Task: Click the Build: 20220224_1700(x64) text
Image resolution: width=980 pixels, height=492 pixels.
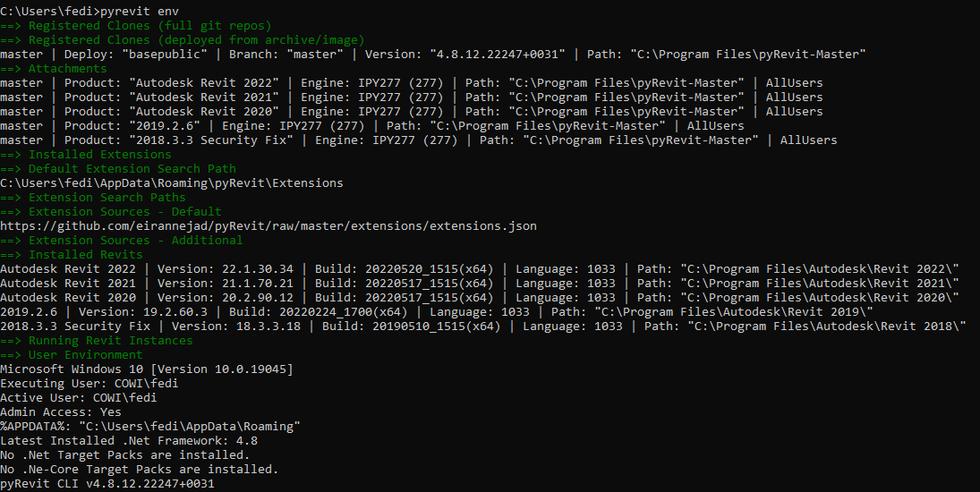Action: point(318,311)
